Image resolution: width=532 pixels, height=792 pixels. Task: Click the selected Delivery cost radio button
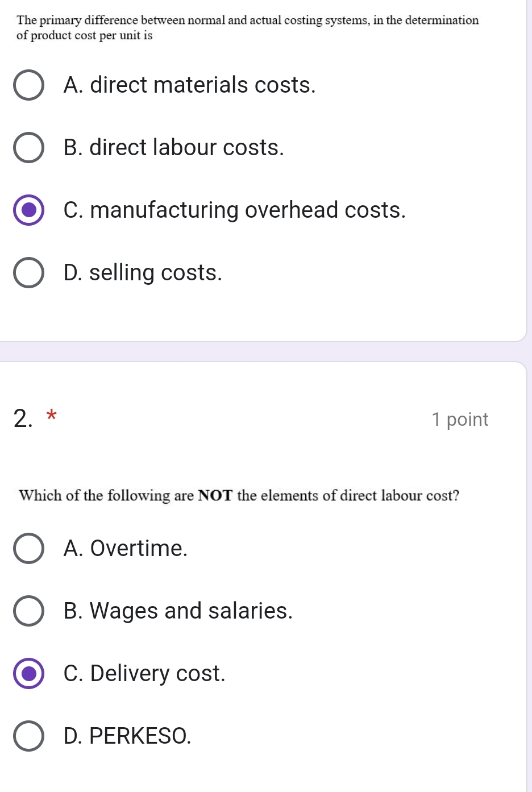point(28,674)
